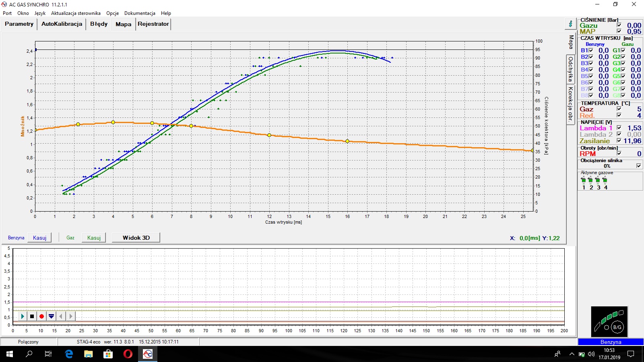Viewport: 644px width, 362px height.
Task: Click the small icon button above Mapa tab
Action: click(x=570, y=24)
